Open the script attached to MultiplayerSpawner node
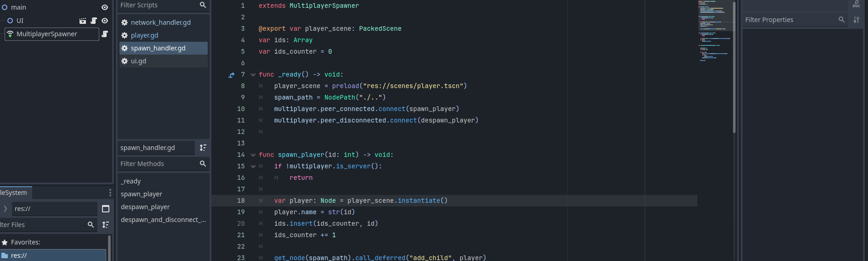The width and height of the screenshot is (868, 261). tap(105, 34)
